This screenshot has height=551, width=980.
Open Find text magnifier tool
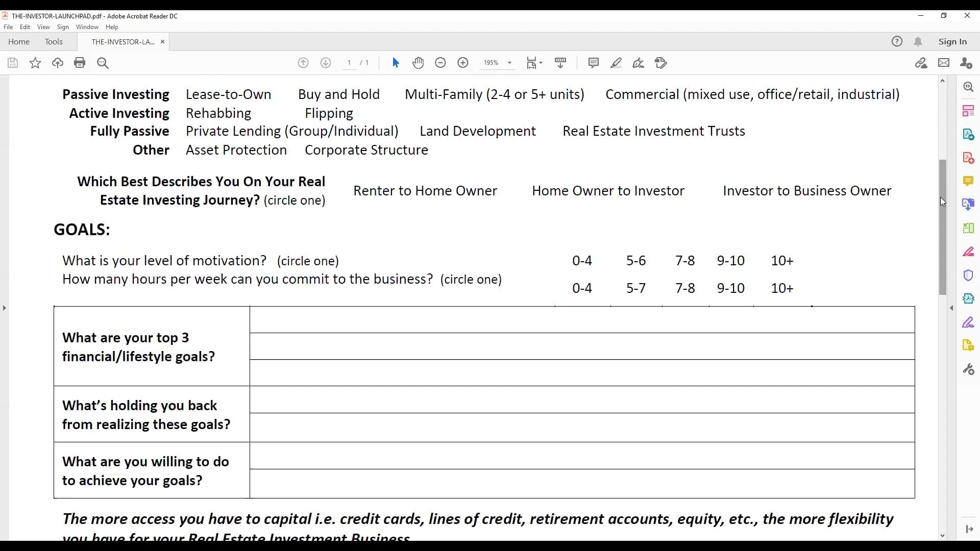pos(103,63)
